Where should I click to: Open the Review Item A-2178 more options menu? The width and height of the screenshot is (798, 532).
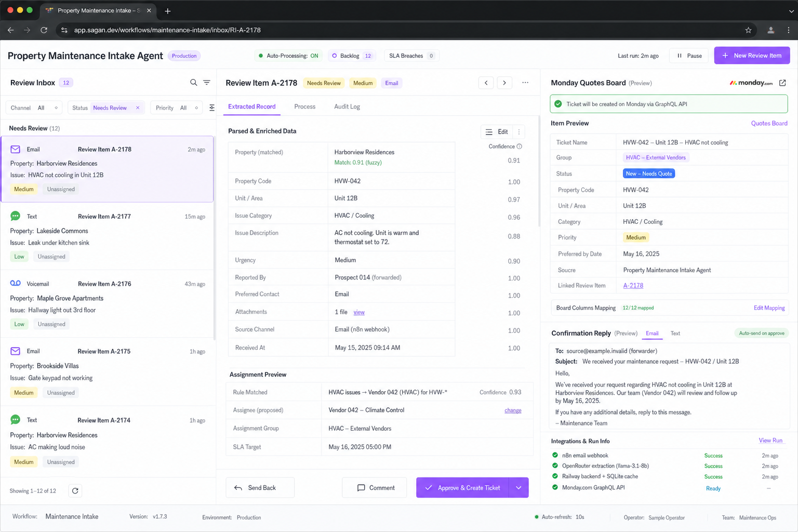coord(525,83)
